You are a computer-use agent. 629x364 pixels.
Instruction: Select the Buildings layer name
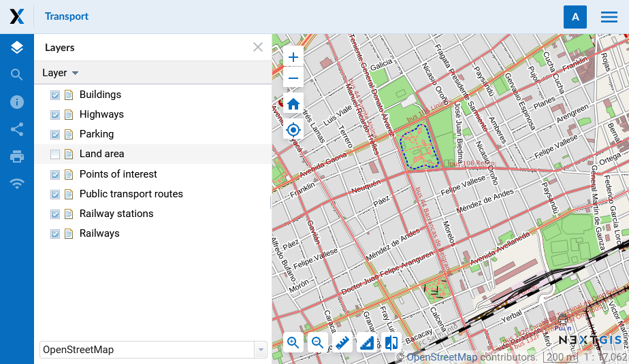[100, 95]
